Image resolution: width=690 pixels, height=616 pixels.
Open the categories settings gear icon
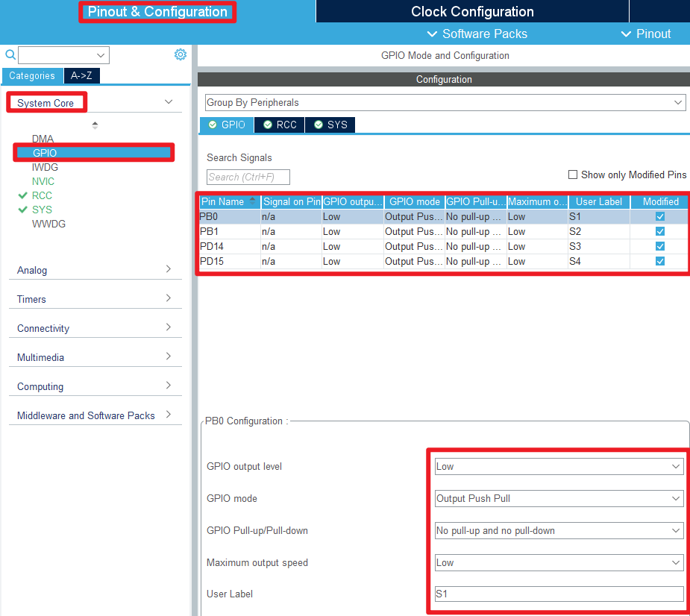[x=181, y=54]
